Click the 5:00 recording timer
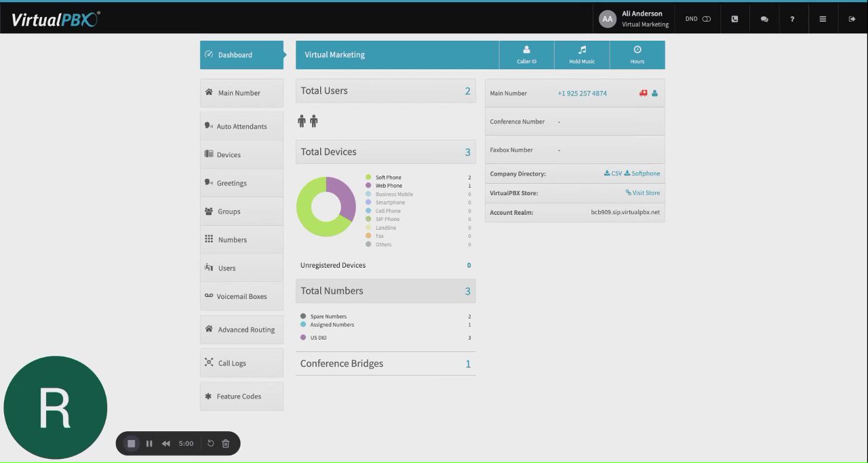Viewport: 868px width, 463px height. tap(186, 443)
